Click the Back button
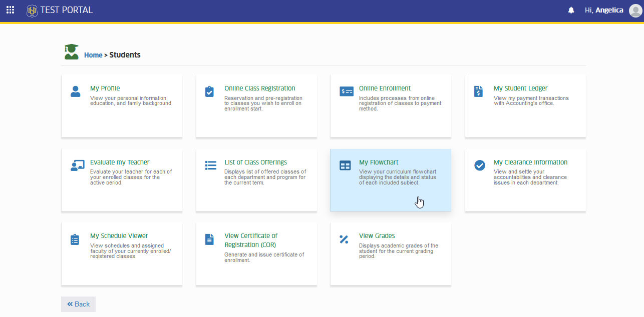Screen dimensions: 644x317 pyautogui.click(x=78, y=304)
